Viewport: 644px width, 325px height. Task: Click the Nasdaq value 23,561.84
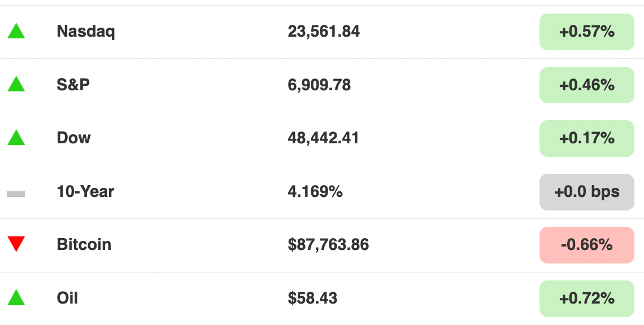coord(324,32)
